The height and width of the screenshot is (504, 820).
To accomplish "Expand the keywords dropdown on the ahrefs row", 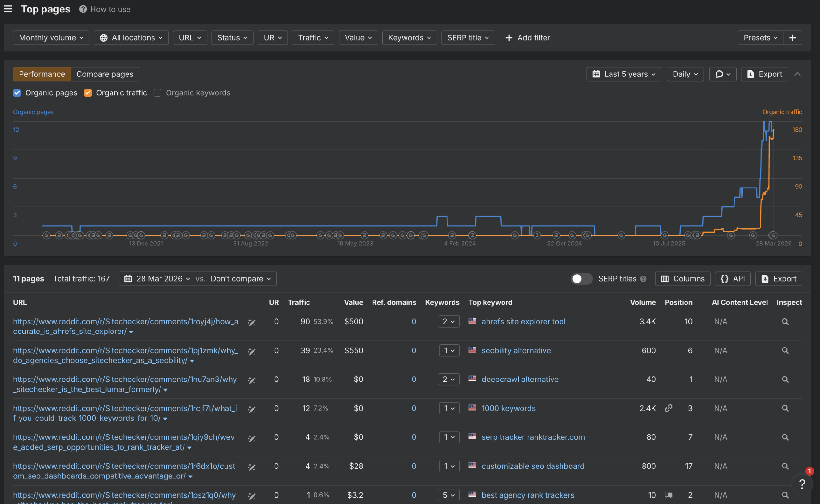I will 448,321.
